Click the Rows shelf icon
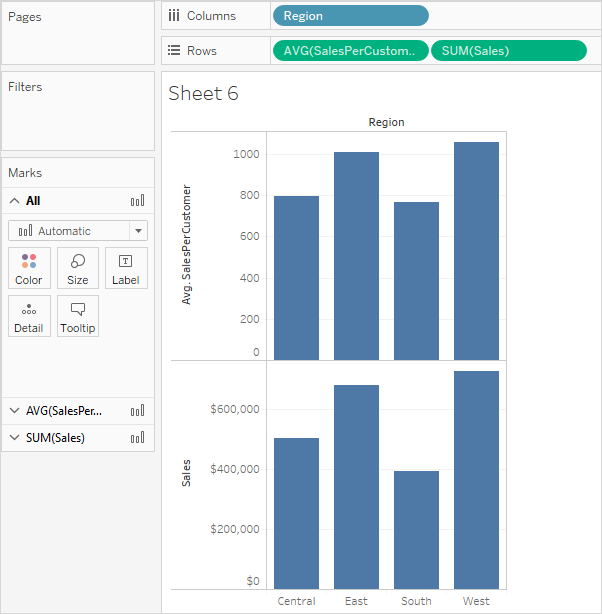Image resolution: width=602 pixels, height=614 pixels. (x=174, y=51)
